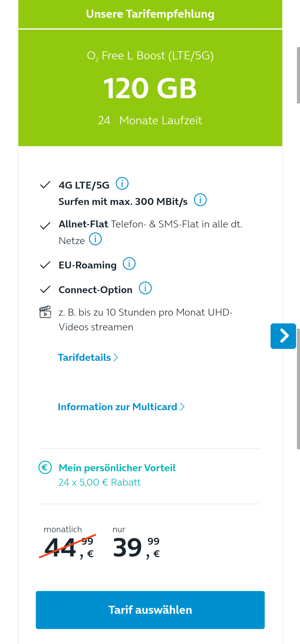Expand Tarifdetails chevron link
The image size is (300, 644).
pos(88,358)
